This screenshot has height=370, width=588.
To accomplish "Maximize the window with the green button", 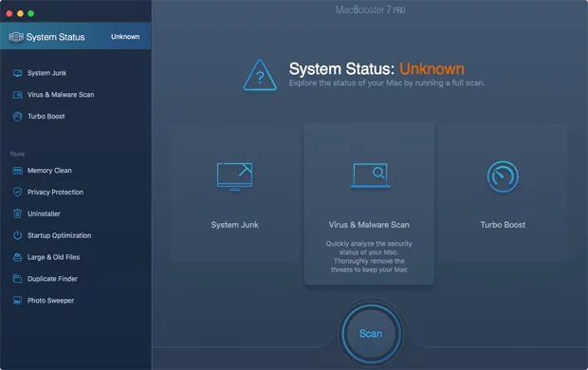I will [x=30, y=13].
